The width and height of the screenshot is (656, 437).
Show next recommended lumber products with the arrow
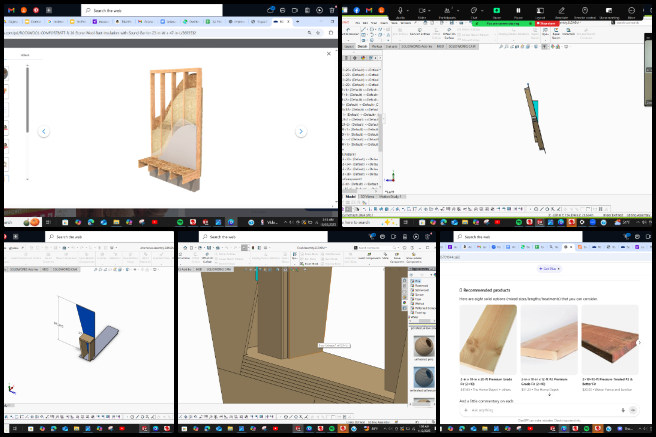tap(640, 342)
